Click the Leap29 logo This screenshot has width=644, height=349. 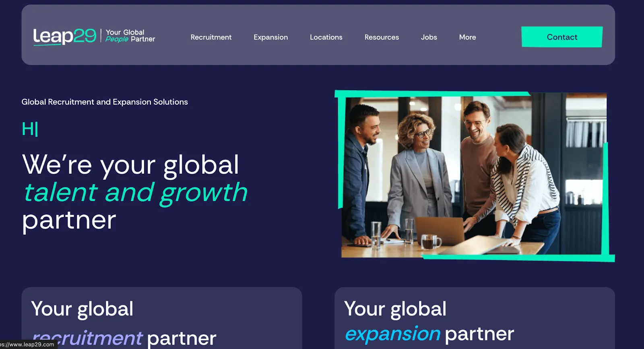pyautogui.click(x=64, y=36)
